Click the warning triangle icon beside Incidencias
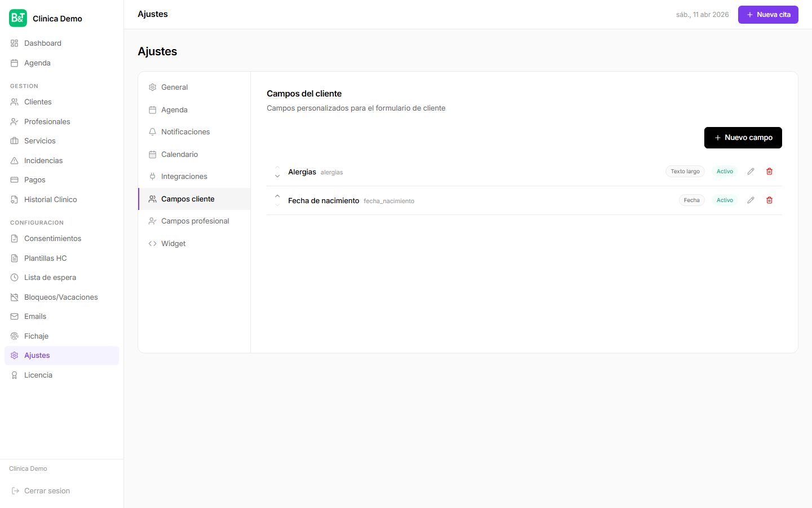Screen dimensions: 812x508 15,161
